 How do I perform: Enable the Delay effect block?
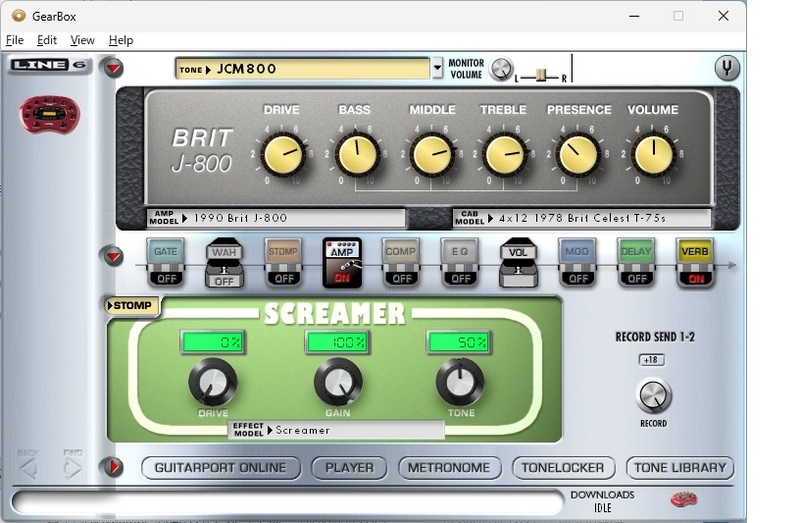point(636,262)
